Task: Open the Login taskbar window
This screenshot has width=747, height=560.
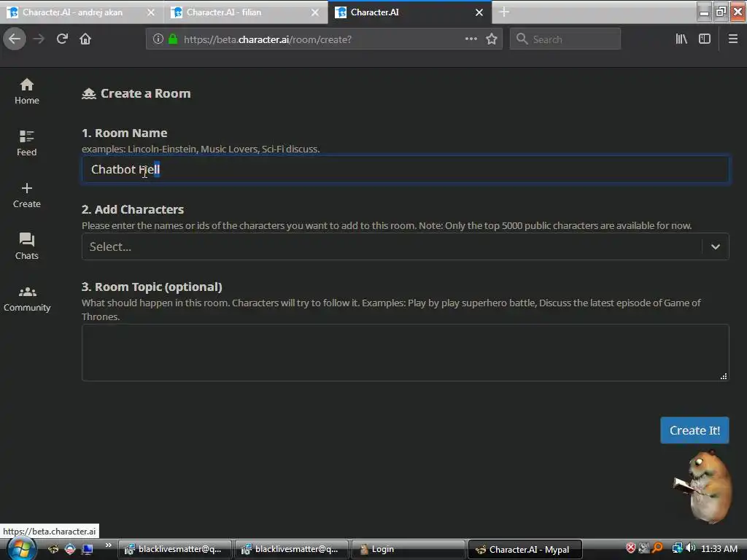Action: (x=408, y=549)
